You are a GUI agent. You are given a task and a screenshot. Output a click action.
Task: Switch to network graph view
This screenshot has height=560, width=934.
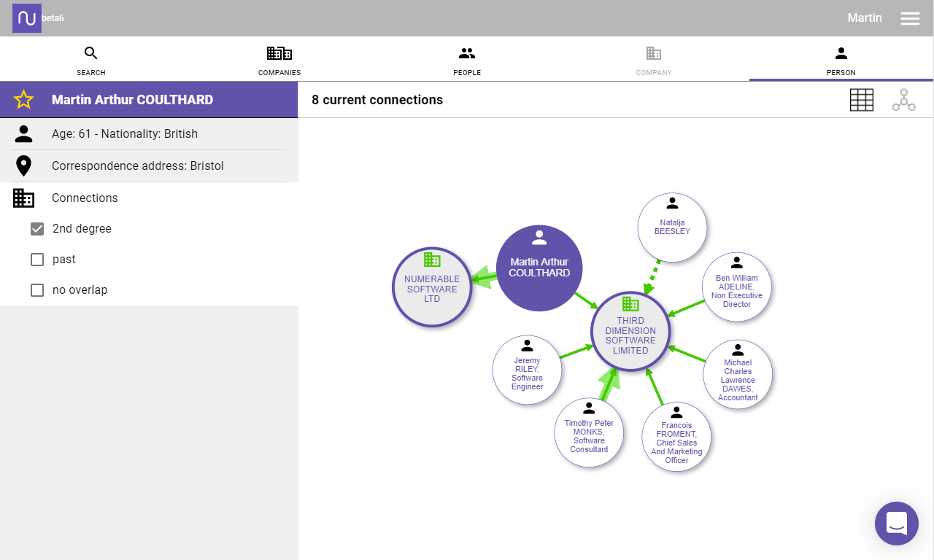click(903, 100)
